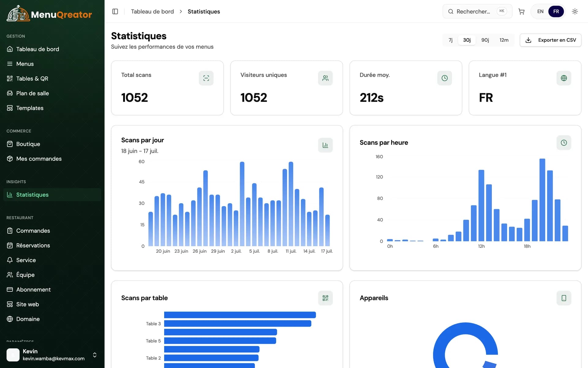The height and width of the screenshot is (368, 588).
Task: Open Menus in sidebar
Action: [52, 64]
